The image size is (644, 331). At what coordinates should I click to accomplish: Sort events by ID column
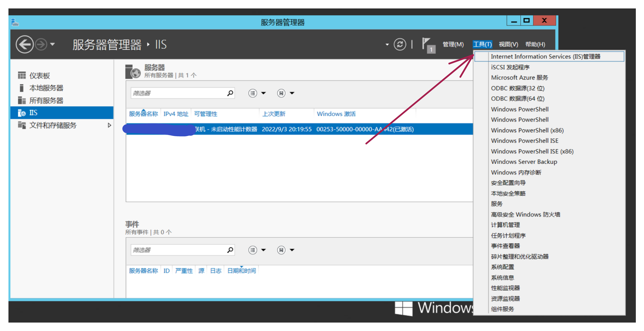[166, 270]
